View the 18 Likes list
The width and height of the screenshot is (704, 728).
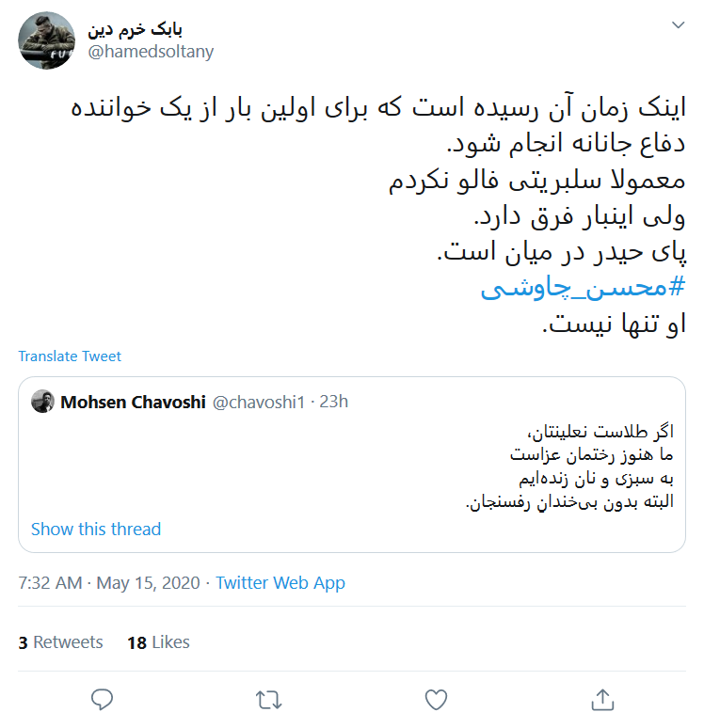tap(158, 642)
